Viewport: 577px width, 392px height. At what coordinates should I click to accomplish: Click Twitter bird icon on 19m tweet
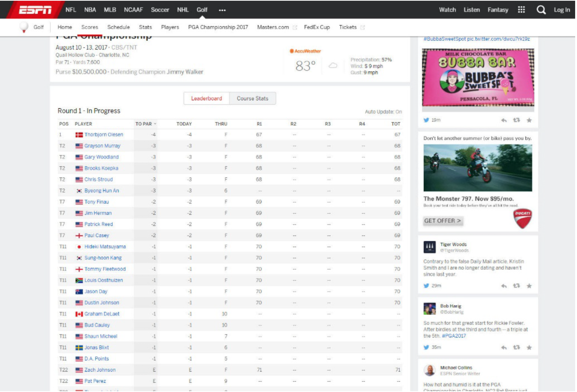pos(427,120)
